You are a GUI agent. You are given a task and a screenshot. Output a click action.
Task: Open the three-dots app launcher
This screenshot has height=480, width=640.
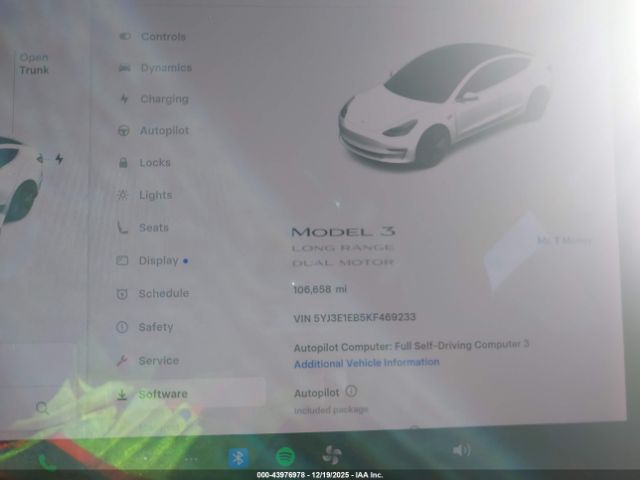tap(191, 460)
